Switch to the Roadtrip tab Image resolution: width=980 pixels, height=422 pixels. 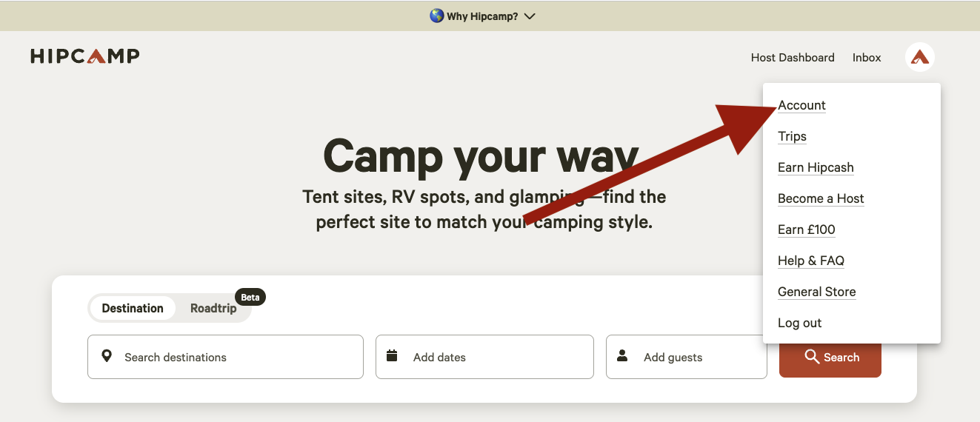(x=213, y=308)
